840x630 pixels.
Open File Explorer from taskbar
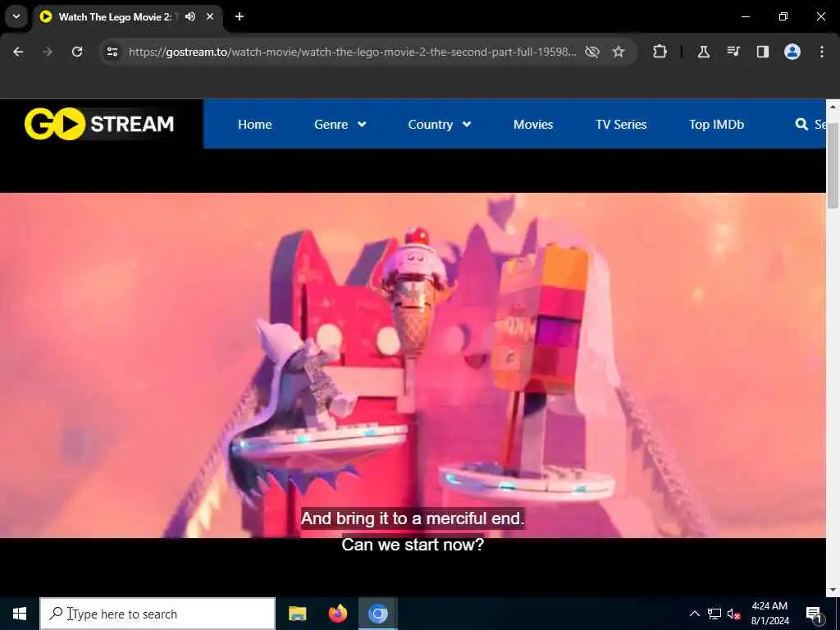click(x=297, y=614)
